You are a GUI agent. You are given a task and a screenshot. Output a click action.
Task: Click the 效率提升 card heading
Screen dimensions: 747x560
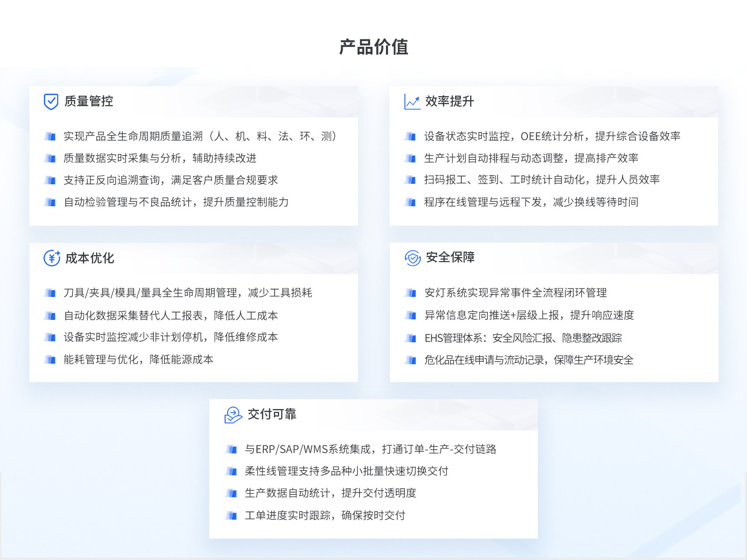tap(449, 102)
